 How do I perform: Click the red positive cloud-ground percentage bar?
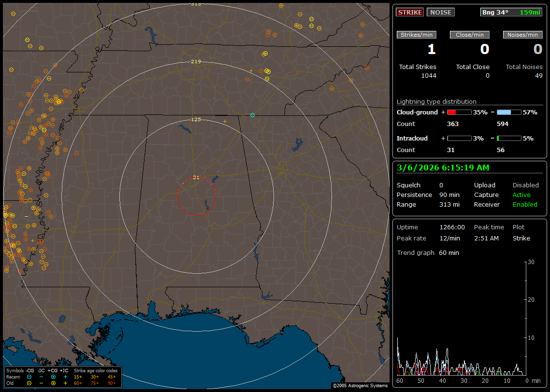[459, 112]
